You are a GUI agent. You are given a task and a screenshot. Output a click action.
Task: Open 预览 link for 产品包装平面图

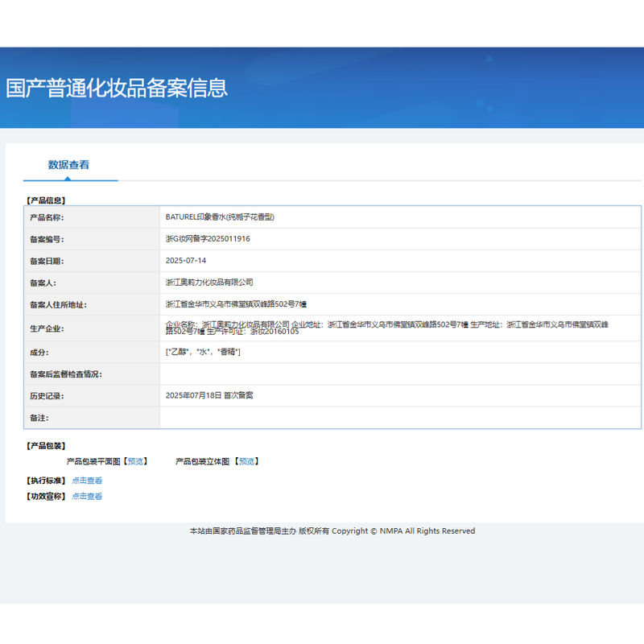point(135,461)
